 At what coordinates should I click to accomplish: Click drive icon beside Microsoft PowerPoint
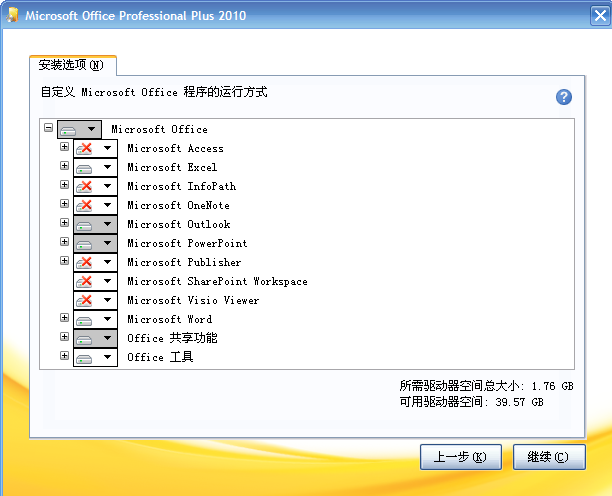pyautogui.click(x=84, y=244)
